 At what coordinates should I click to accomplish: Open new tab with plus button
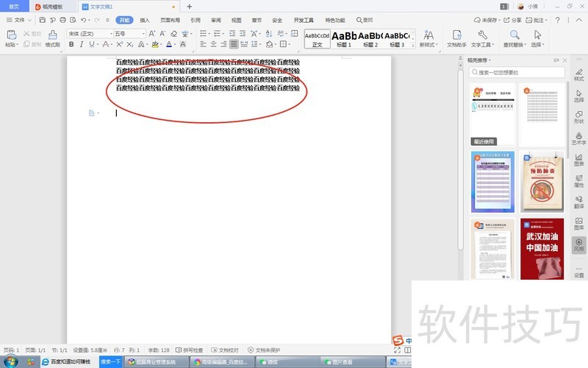coord(190,7)
